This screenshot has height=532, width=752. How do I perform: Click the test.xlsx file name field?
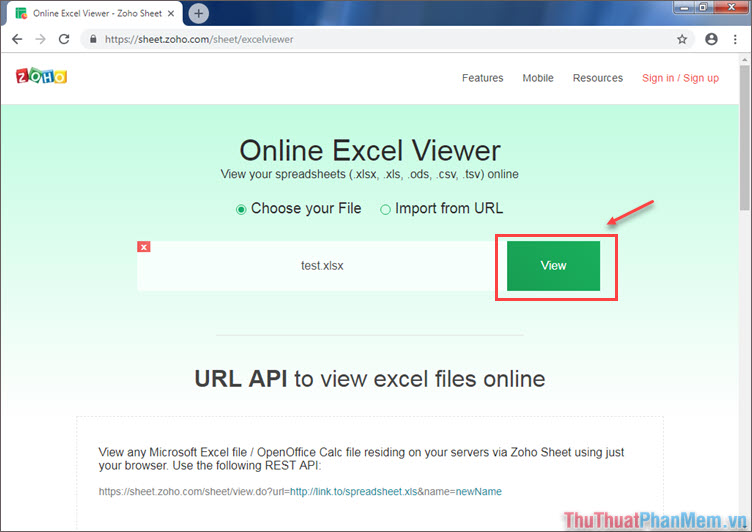coord(322,266)
